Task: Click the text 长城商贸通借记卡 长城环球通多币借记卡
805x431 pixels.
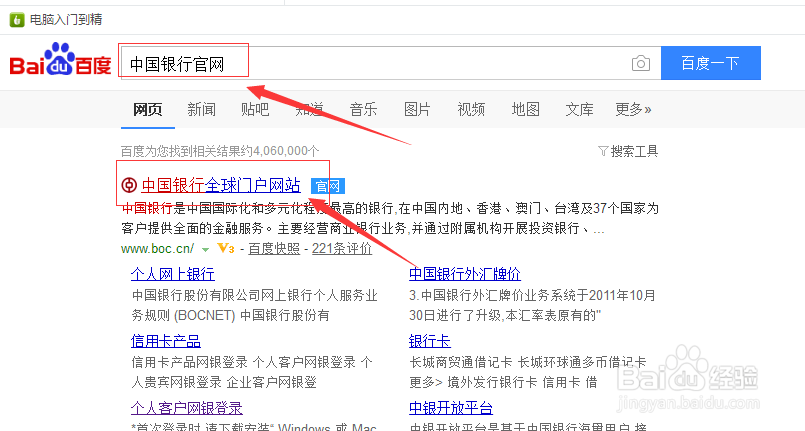Action: pyautogui.click(x=528, y=362)
